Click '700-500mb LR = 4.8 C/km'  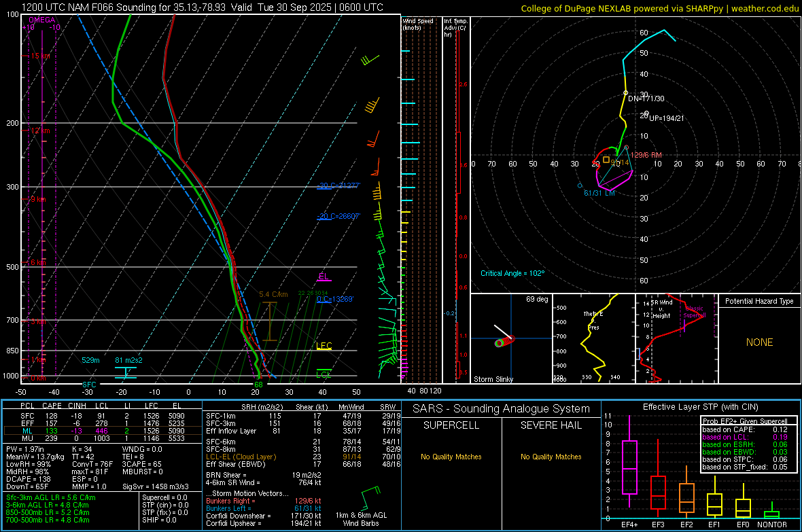coord(48,520)
